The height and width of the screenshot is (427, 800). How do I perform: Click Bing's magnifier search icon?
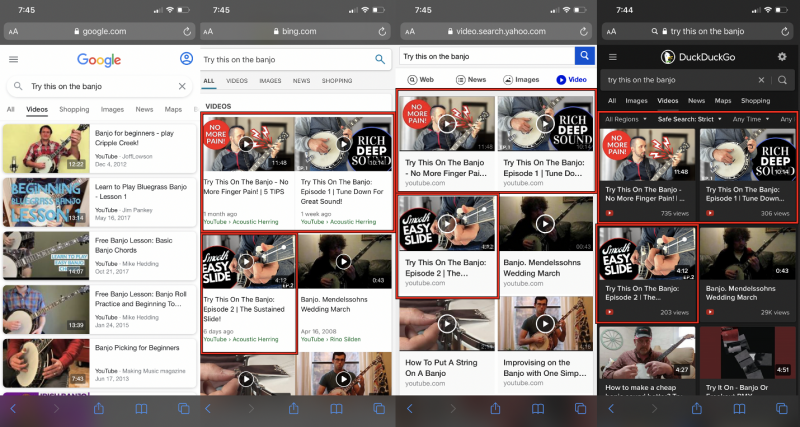coord(380,59)
